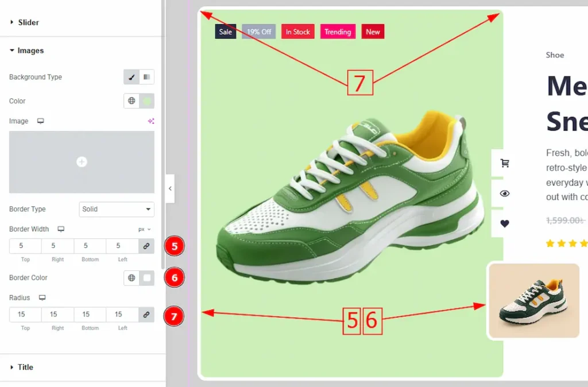Click the add-to-cart icon on product
588x387 pixels.
(505, 163)
